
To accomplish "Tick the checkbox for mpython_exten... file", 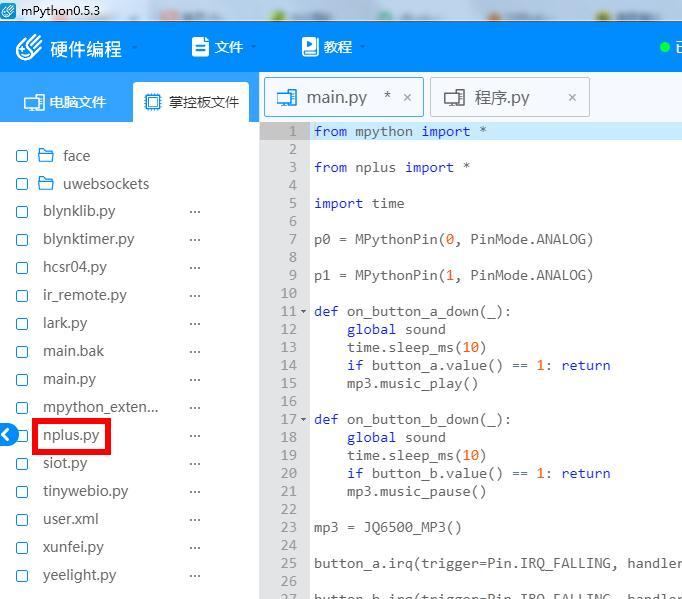I will pyautogui.click(x=22, y=408).
